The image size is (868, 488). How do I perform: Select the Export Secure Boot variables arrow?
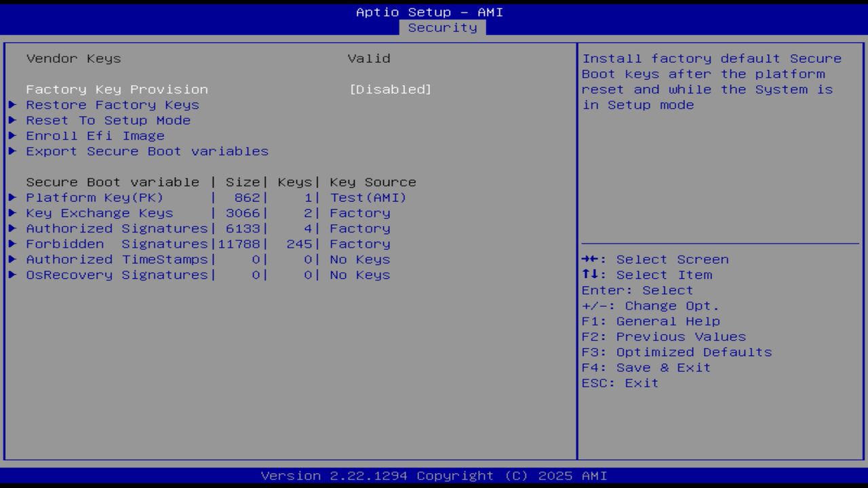coord(12,151)
